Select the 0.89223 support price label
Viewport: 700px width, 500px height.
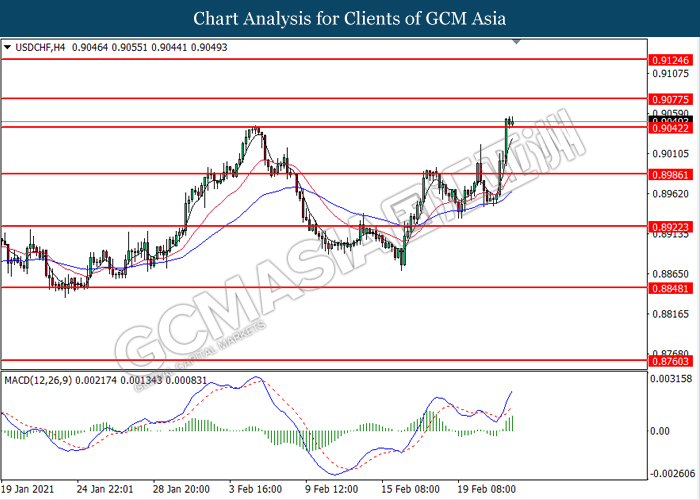click(x=671, y=227)
